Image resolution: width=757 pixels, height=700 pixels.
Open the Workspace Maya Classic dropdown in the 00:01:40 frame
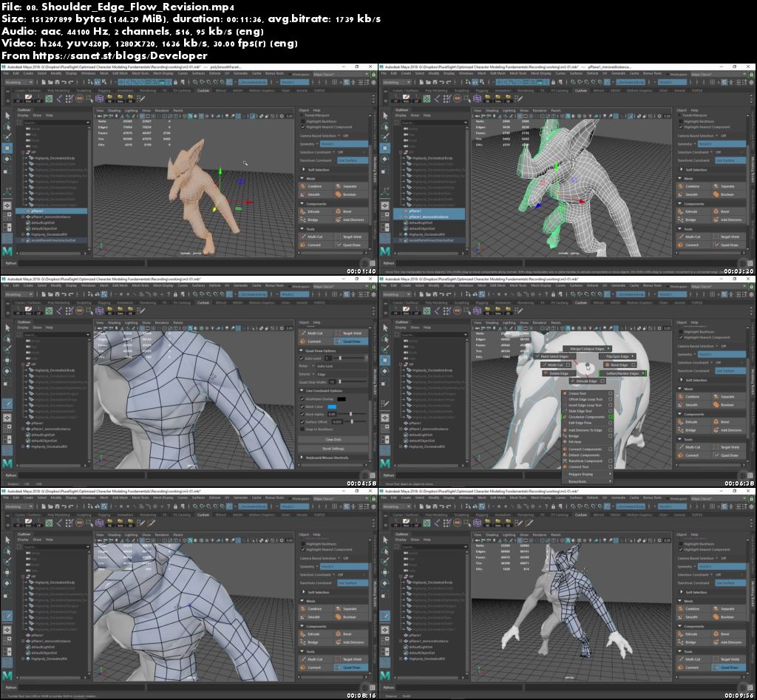pyautogui.click(x=340, y=75)
